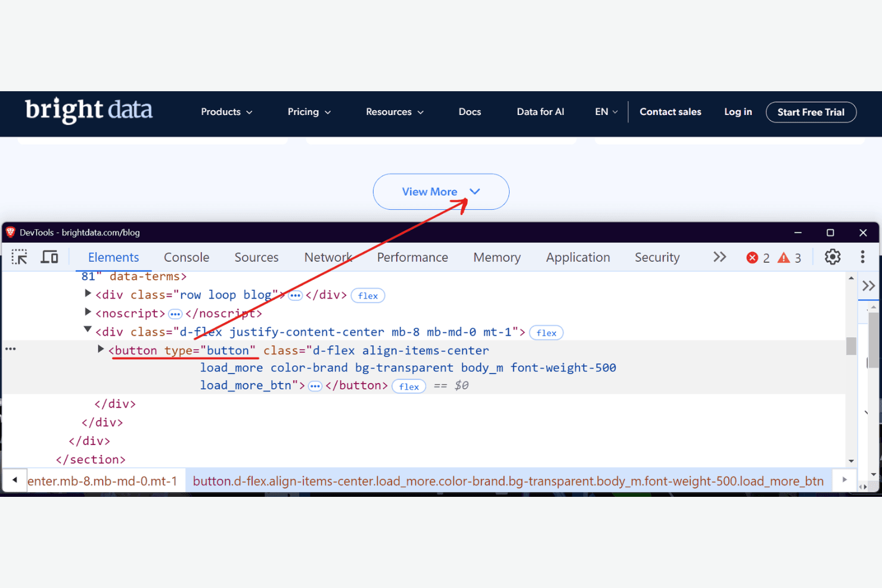Toggle the device toolbar icon

(x=49, y=257)
